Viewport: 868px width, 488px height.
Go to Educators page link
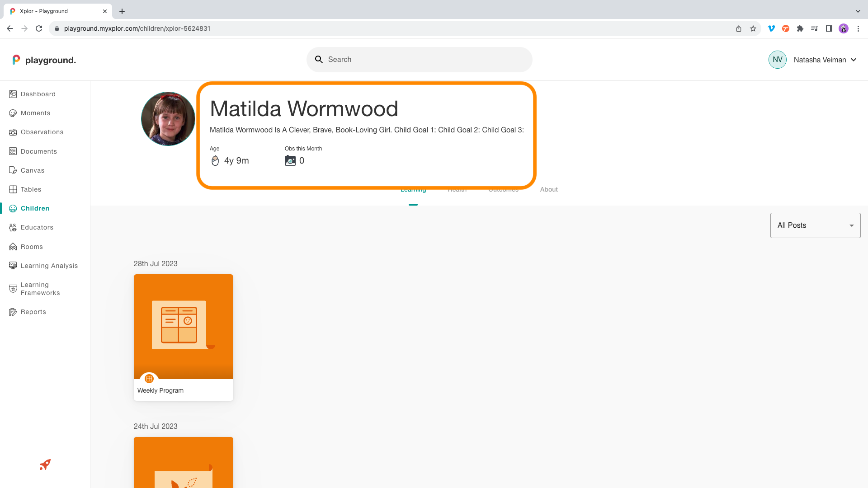(x=37, y=227)
